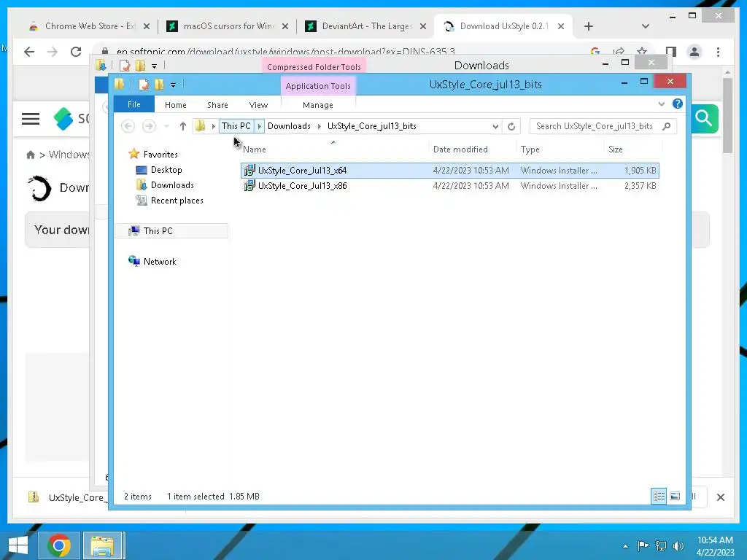Open Chrome profile avatar
The image size is (747, 560).
(x=694, y=52)
